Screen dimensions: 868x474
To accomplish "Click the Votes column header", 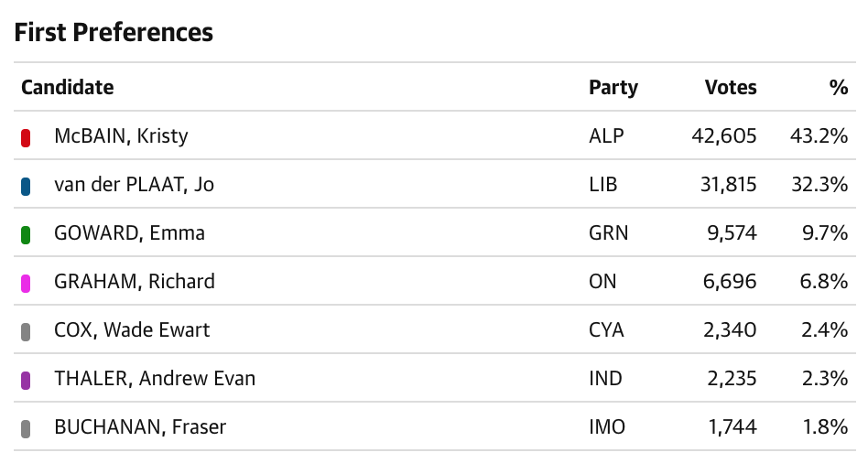I will pyautogui.click(x=731, y=88).
